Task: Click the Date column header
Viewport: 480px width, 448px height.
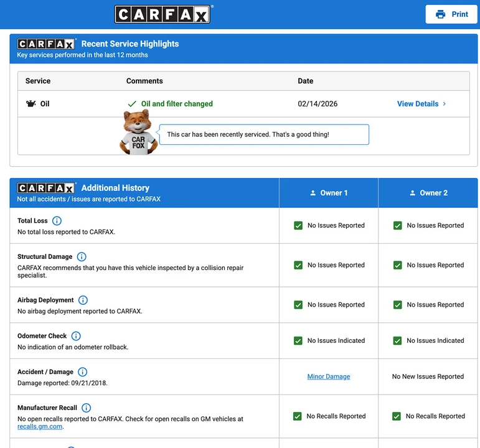Action: coord(306,81)
